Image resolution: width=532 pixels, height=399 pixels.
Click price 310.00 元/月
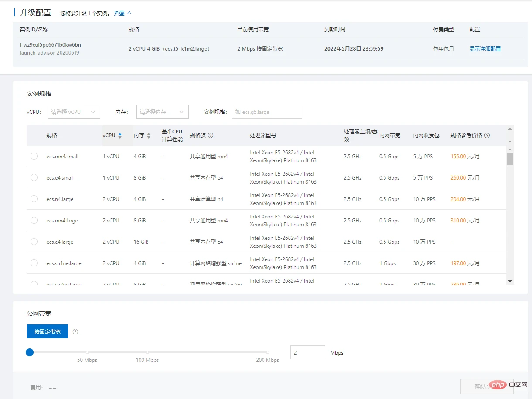pyautogui.click(x=465, y=220)
